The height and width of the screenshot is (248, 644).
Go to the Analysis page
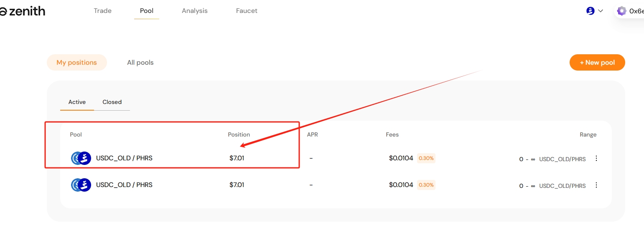pos(194,11)
